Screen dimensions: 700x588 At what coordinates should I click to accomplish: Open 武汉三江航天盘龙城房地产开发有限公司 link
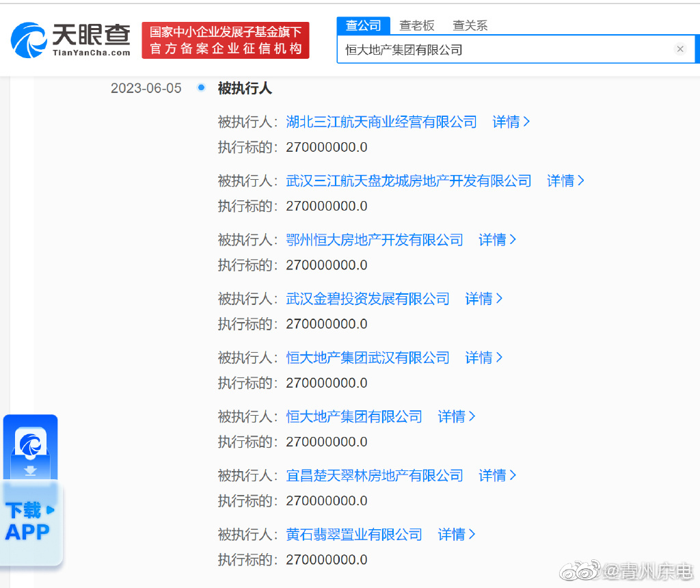tap(409, 181)
